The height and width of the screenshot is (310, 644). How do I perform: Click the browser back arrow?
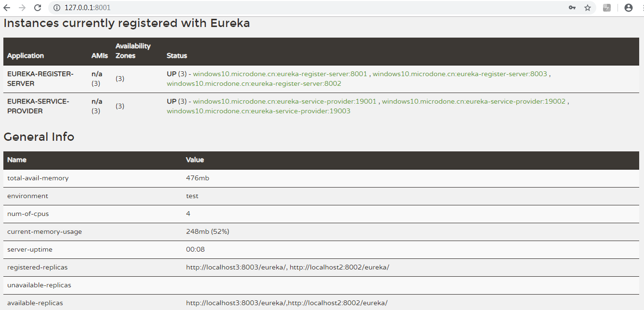(7, 8)
